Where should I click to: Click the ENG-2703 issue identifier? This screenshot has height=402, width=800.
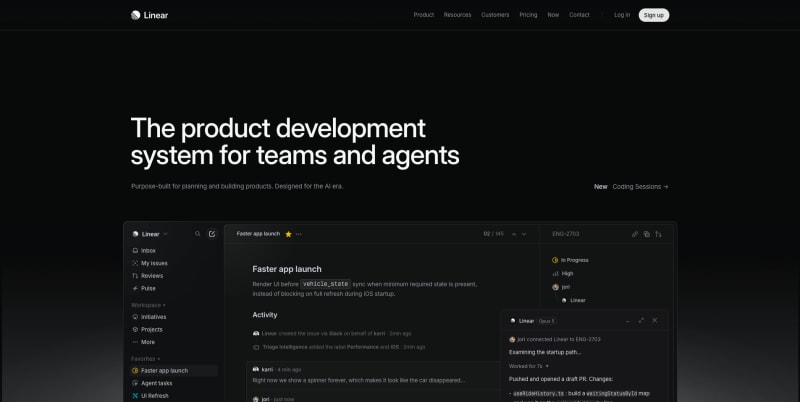coord(566,234)
